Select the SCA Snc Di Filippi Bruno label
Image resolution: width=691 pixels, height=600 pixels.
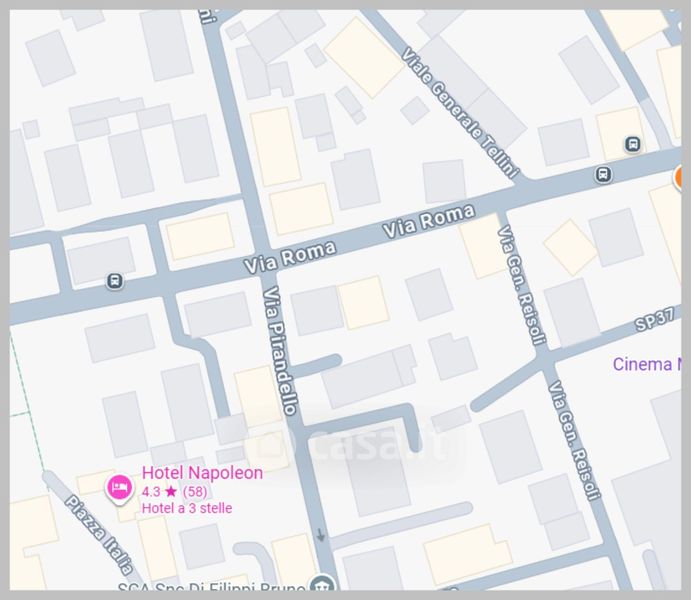pos(210,587)
